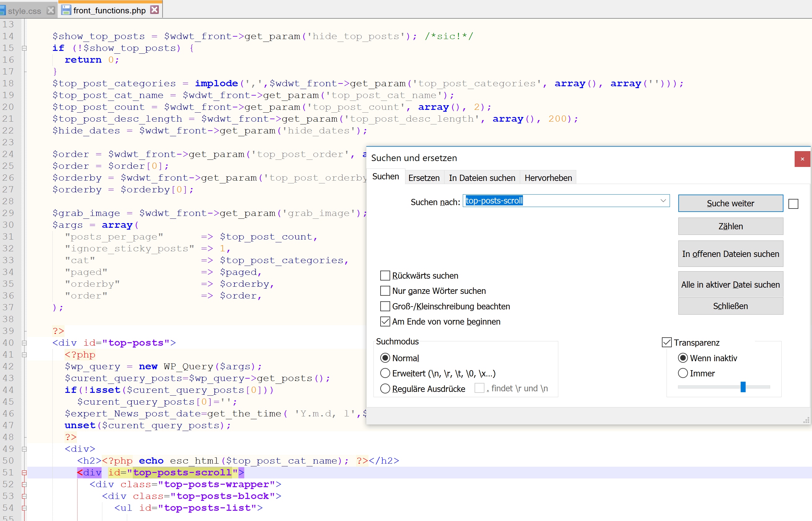Collapse the fold marker at line 40
Image resolution: width=812 pixels, height=521 pixels.
pyautogui.click(x=24, y=343)
